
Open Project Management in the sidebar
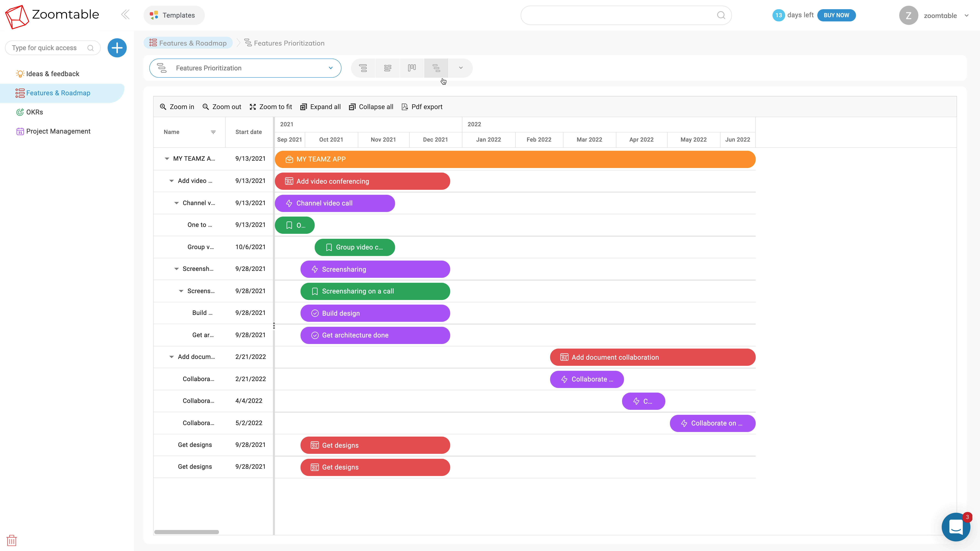[x=58, y=131]
